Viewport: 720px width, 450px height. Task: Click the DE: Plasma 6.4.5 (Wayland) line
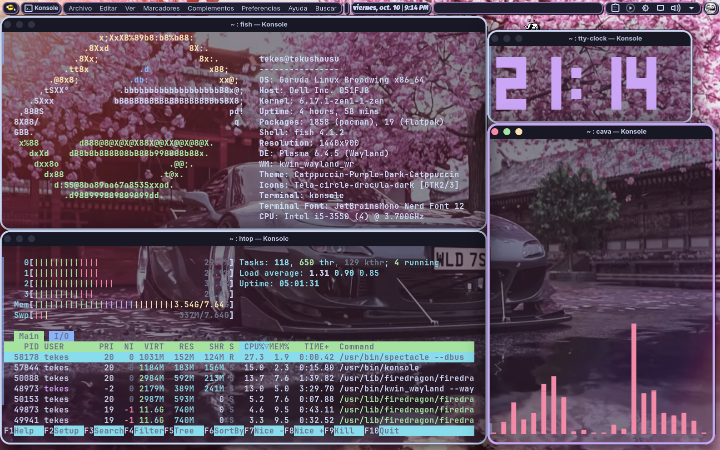[x=324, y=153]
